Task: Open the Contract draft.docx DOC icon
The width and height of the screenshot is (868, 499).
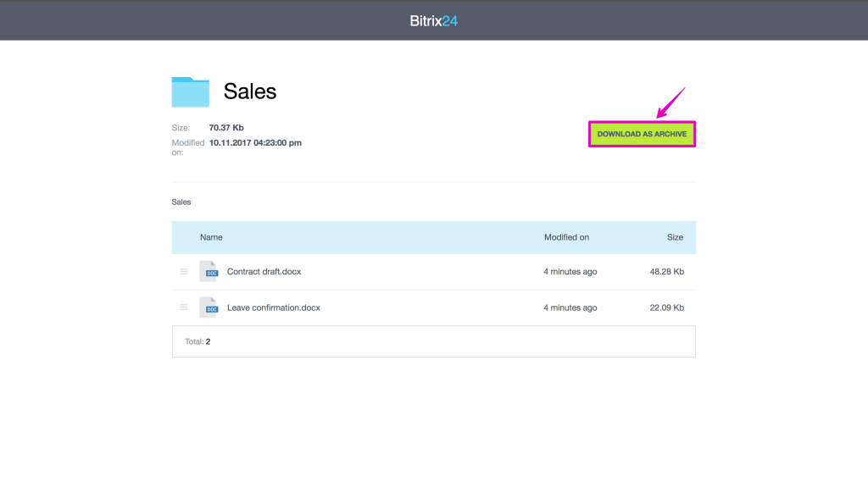Action: click(x=209, y=272)
